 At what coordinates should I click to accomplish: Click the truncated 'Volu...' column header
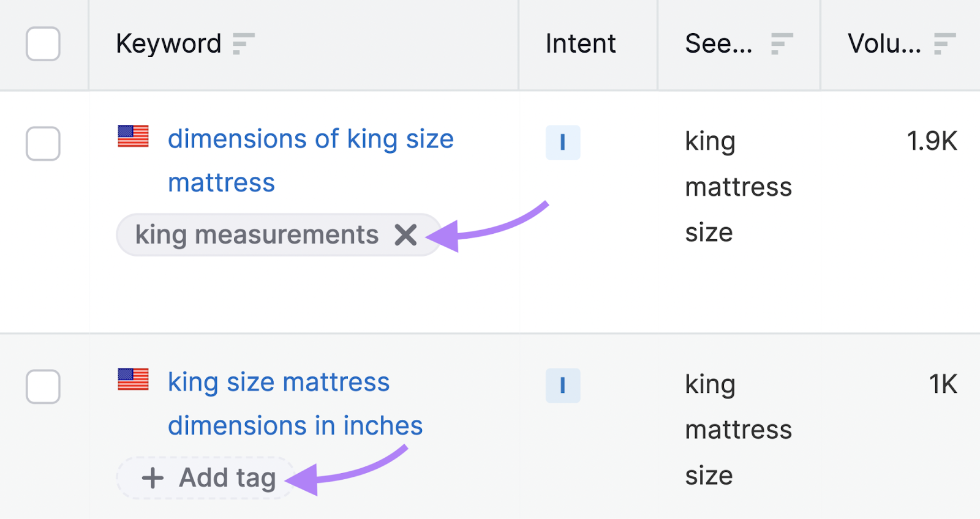coord(884,44)
